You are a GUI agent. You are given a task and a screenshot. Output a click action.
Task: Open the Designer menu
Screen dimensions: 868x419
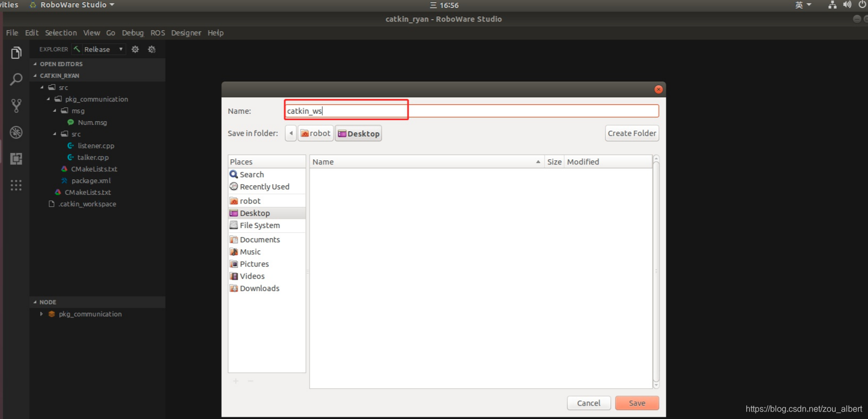click(x=186, y=33)
